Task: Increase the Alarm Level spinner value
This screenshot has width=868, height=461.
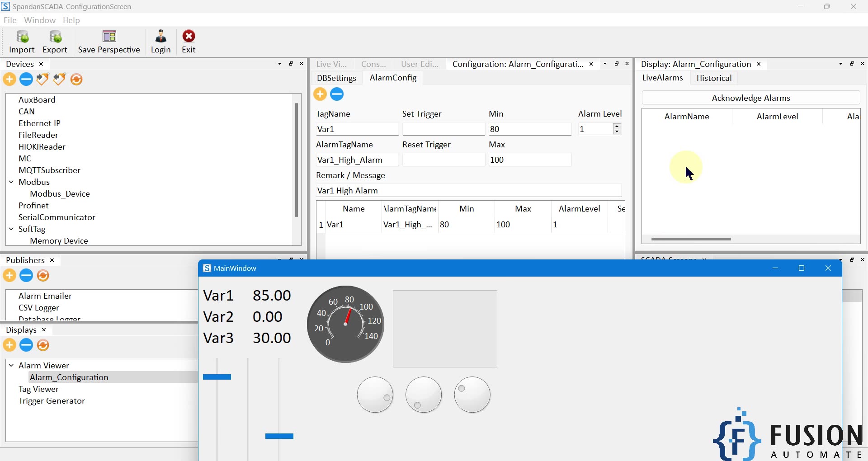Action: pos(617,127)
